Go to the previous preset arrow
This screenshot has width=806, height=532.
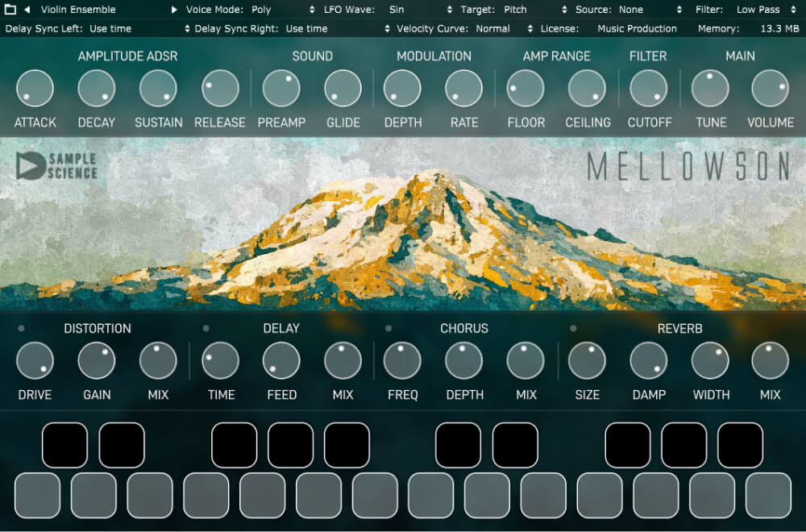(27, 9)
